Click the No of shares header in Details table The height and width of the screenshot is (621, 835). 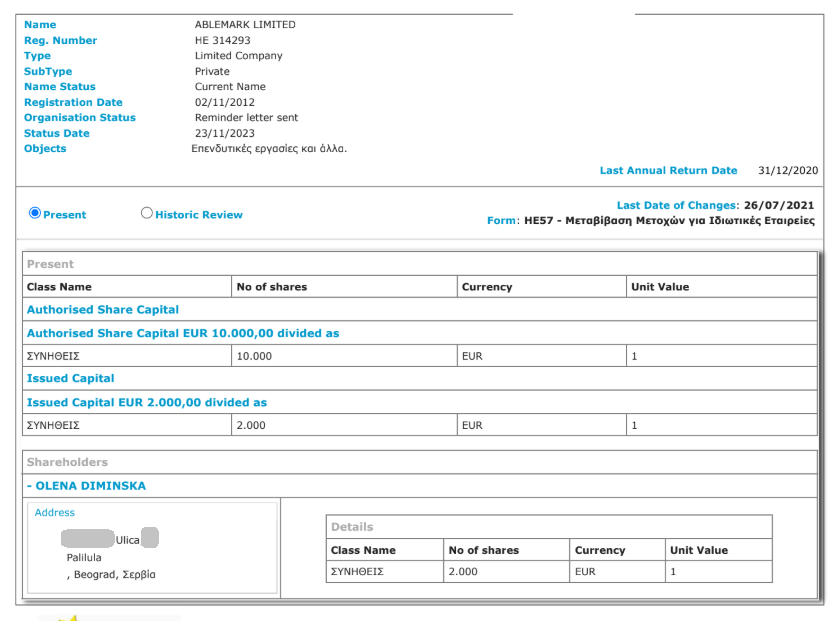point(484,551)
